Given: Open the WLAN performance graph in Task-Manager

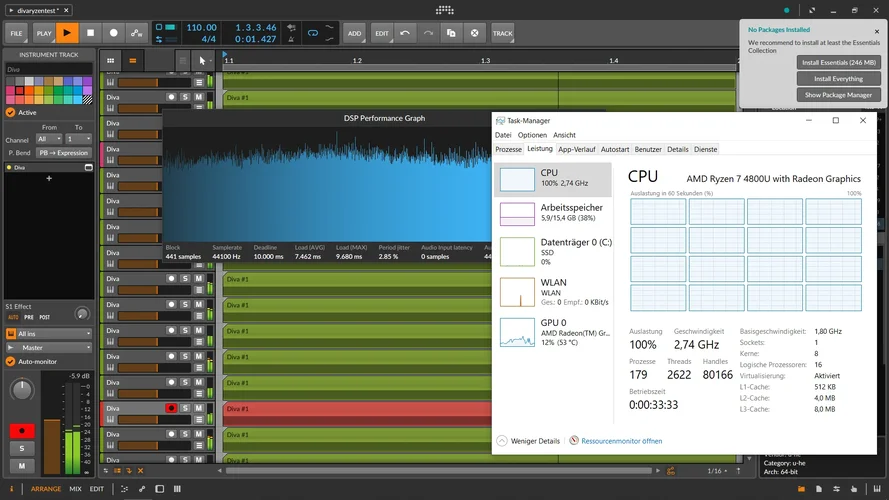Looking at the screenshot, I should [x=555, y=291].
